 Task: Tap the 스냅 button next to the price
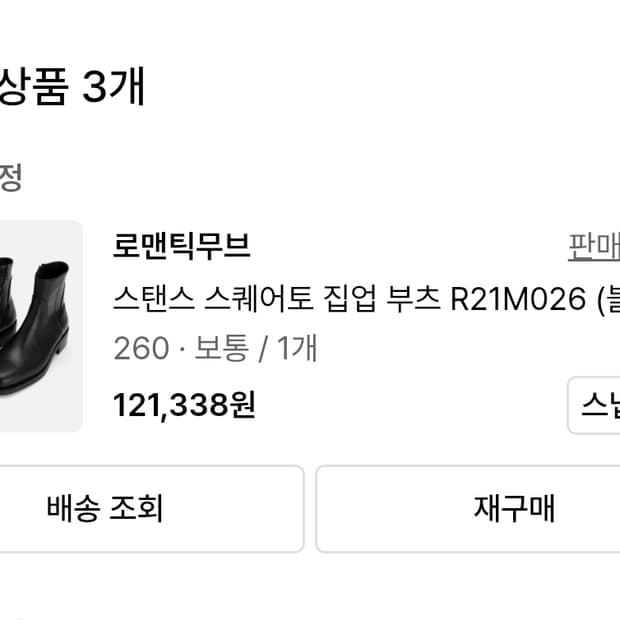[594, 405]
